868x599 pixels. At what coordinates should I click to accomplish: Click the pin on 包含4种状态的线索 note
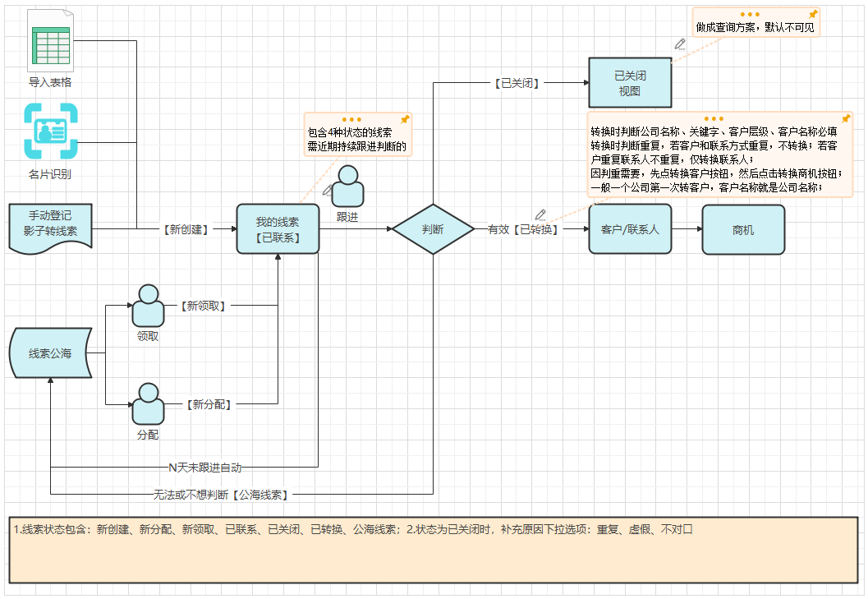(404, 119)
